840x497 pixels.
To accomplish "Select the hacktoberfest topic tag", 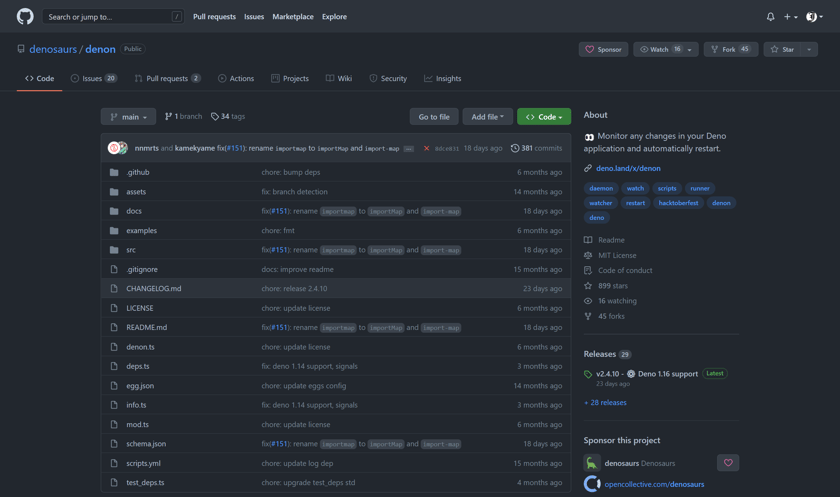I will point(678,203).
